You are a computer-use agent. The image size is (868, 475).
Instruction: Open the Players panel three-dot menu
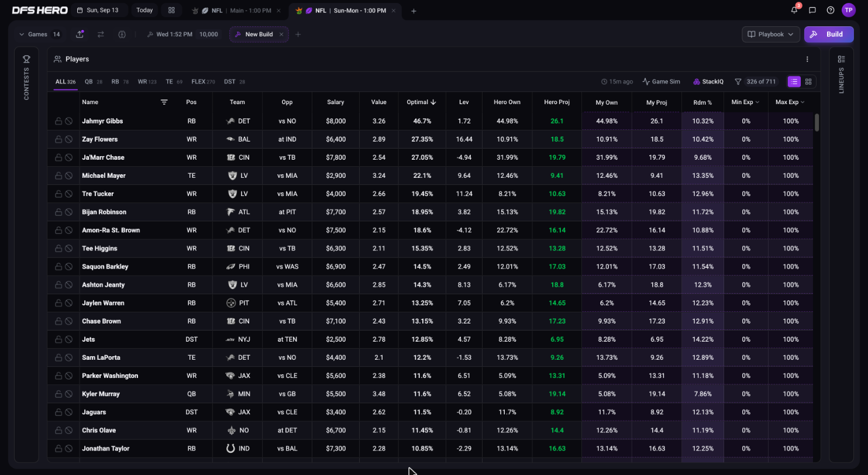click(807, 59)
